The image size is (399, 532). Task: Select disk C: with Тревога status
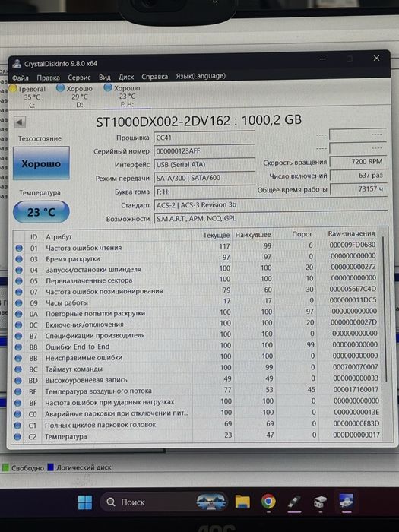point(29,97)
